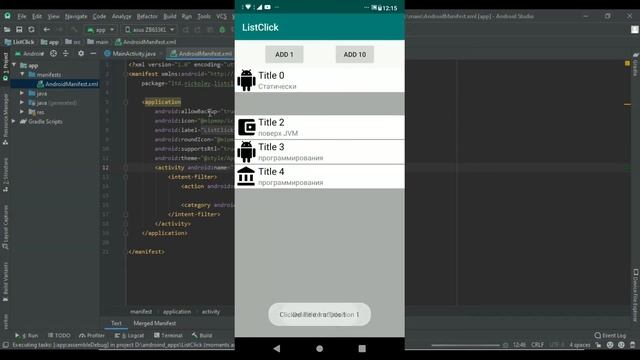The height and width of the screenshot is (360, 640).
Task: Click the Save All toolbar icon
Action: (x=19, y=29)
